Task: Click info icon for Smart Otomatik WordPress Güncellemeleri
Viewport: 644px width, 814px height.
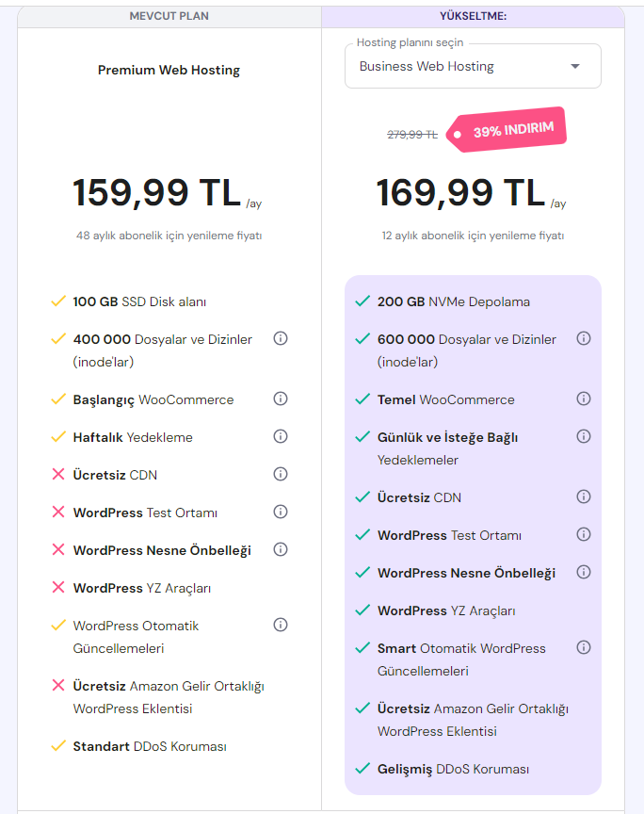Action: tap(584, 647)
